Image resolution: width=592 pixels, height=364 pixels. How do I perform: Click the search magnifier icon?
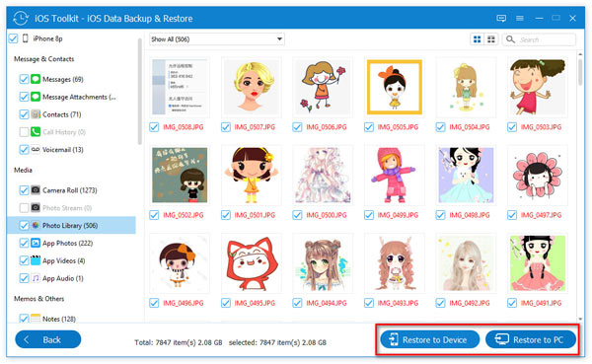coord(510,39)
